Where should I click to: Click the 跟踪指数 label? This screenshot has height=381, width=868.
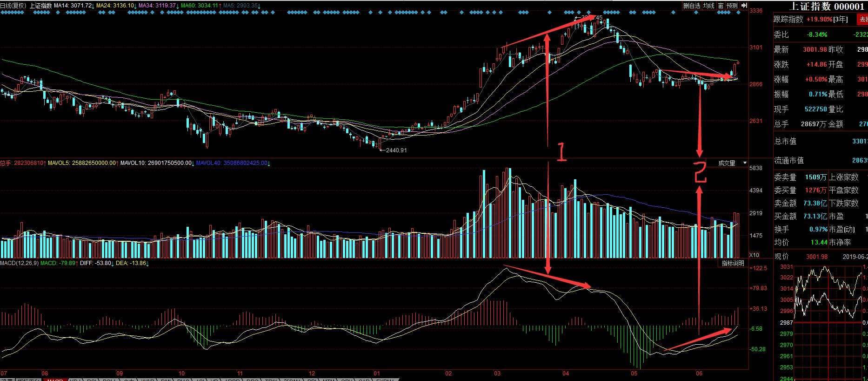[788, 19]
